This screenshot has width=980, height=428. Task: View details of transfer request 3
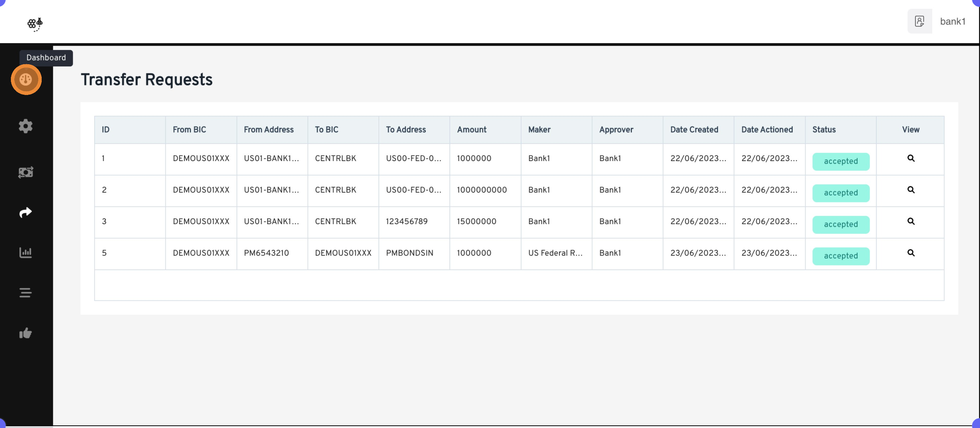click(x=911, y=222)
